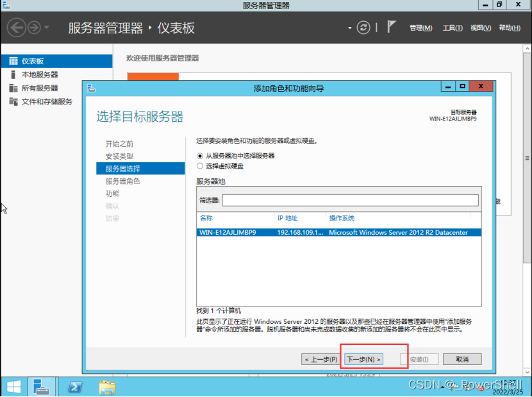
Task: Open the navigation history dropdown arrow
Action: (x=47, y=27)
